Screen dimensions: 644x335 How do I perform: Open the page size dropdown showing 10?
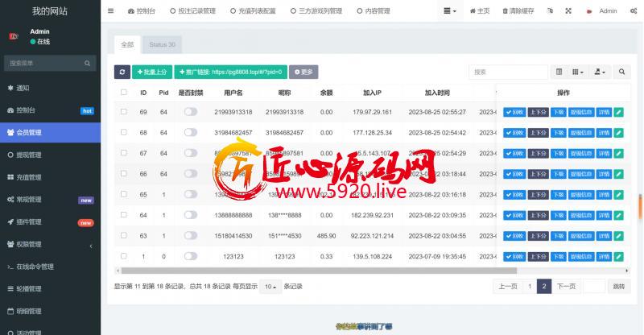(x=270, y=287)
